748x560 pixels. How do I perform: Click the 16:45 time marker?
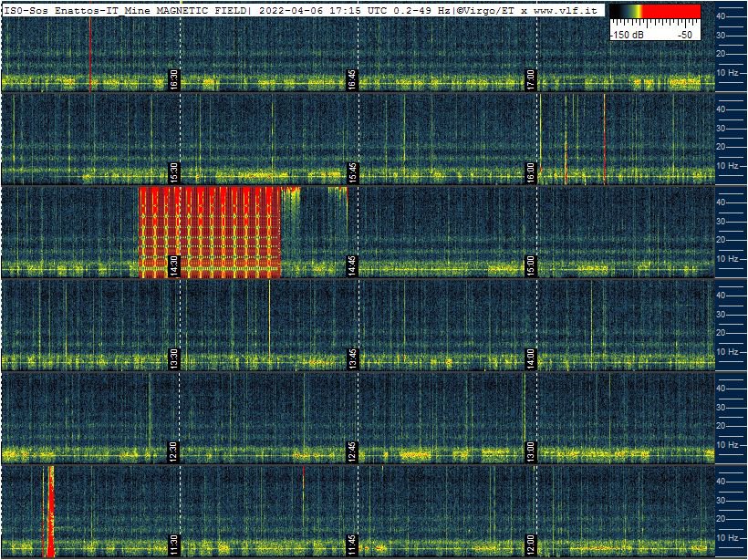(352, 79)
